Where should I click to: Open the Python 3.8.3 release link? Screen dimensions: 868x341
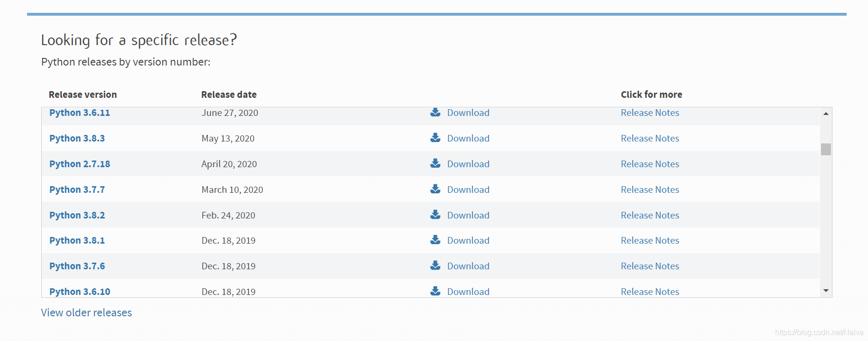[77, 138]
